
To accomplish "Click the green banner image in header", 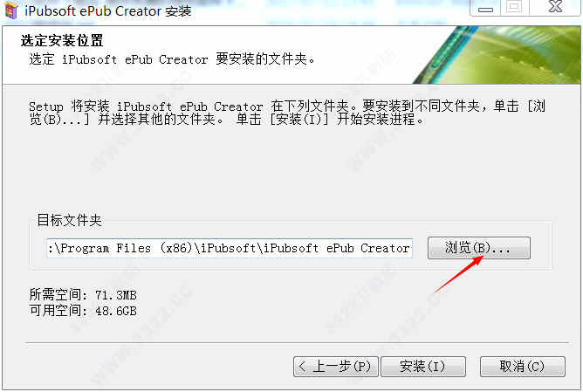I will click(497, 55).
